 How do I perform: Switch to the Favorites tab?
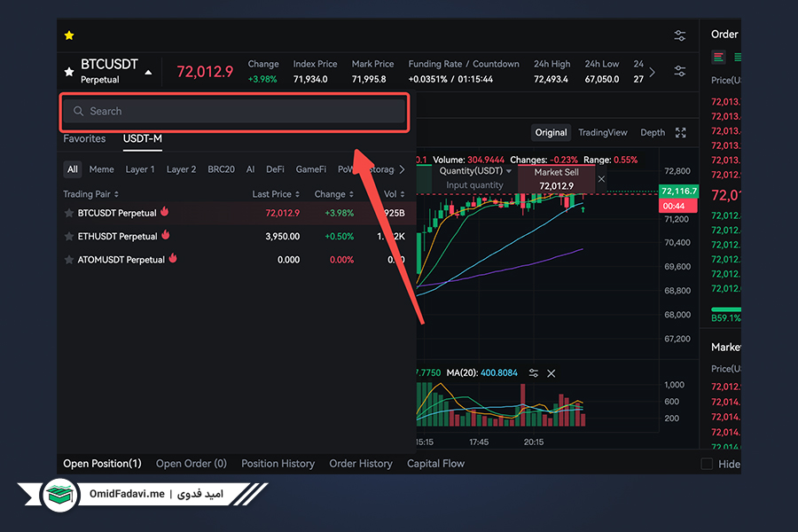(x=84, y=138)
